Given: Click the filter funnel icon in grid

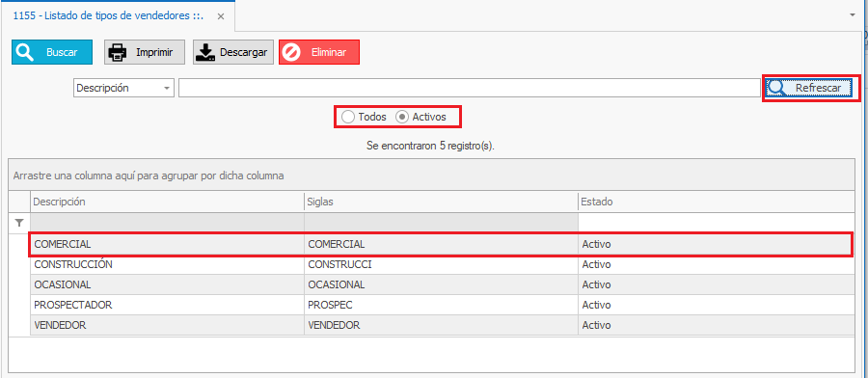Looking at the screenshot, I should [x=19, y=223].
